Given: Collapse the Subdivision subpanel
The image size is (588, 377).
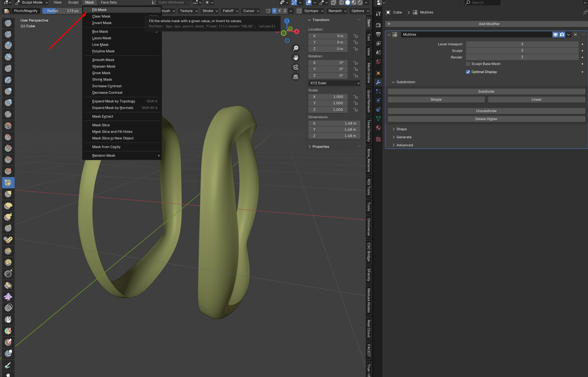Looking at the screenshot, I should click(405, 82).
